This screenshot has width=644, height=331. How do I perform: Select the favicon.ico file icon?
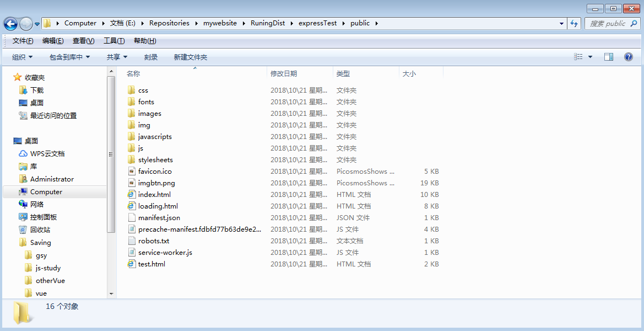(x=132, y=171)
